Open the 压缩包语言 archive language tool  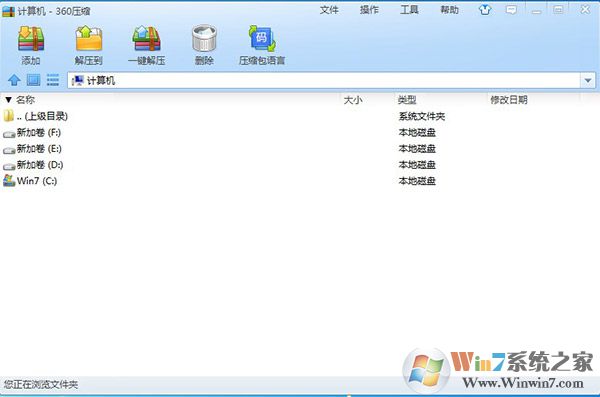click(x=262, y=38)
